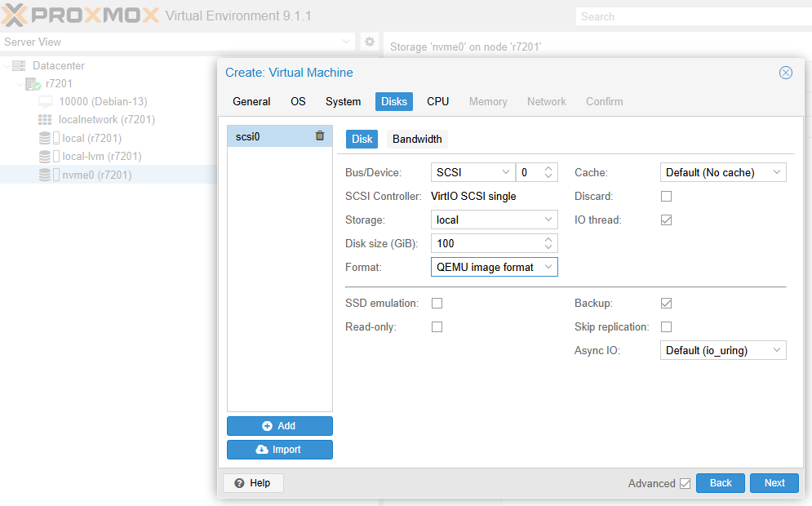
Task: Select the Debian-13 VM monitor icon
Action: [45, 102]
